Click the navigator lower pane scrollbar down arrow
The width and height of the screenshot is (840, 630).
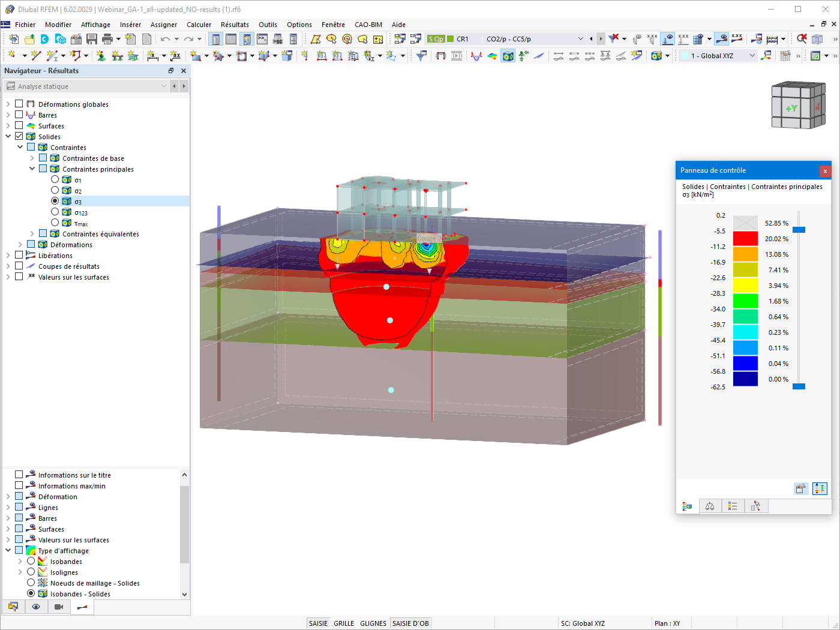click(x=184, y=594)
